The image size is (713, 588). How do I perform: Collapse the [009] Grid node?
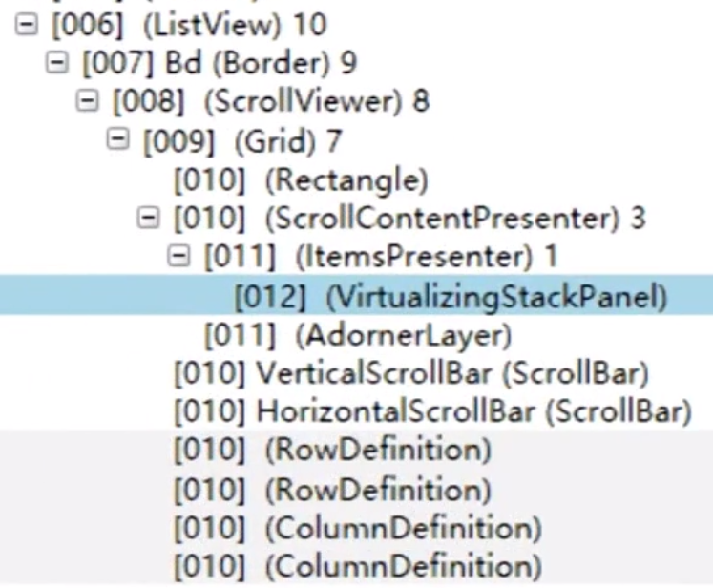click(x=117, y=141)
